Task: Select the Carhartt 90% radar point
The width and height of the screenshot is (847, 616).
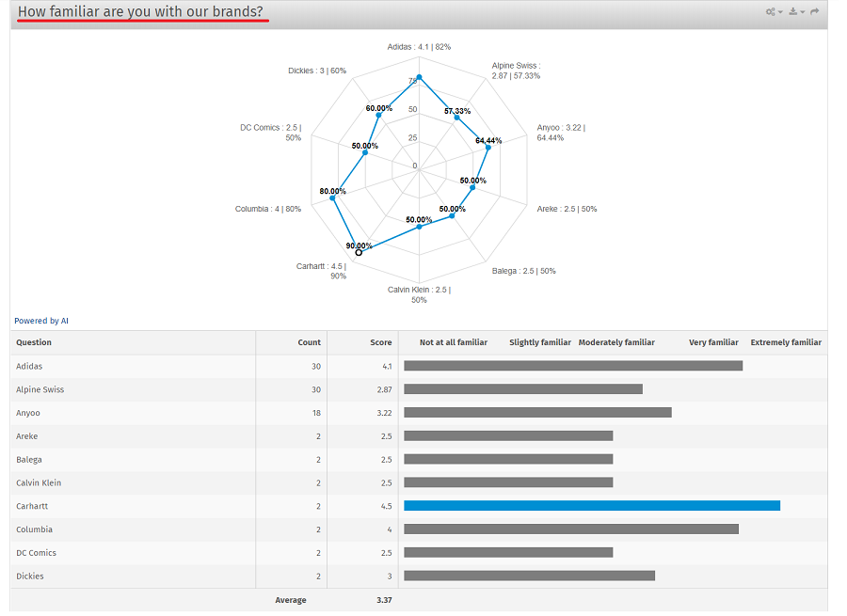Action: tap(359, 252)
